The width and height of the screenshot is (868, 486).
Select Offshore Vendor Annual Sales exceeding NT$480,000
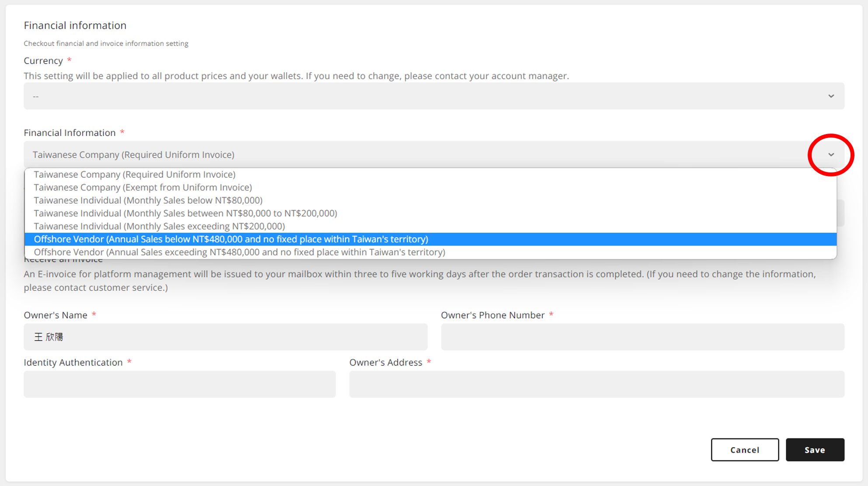click(240, 252)
